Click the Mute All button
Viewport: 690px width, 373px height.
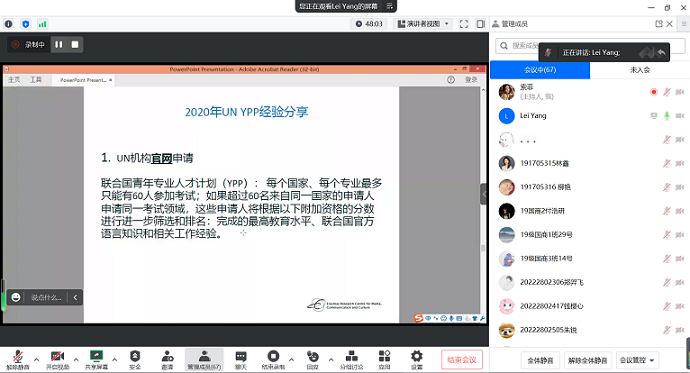[x=540, y=360]
